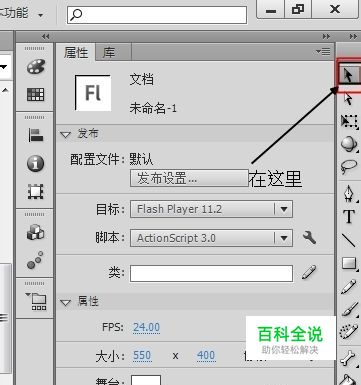This screenshot has width=361, height=385.
Task: Click the width value 550
Action: tap(142, 356)
